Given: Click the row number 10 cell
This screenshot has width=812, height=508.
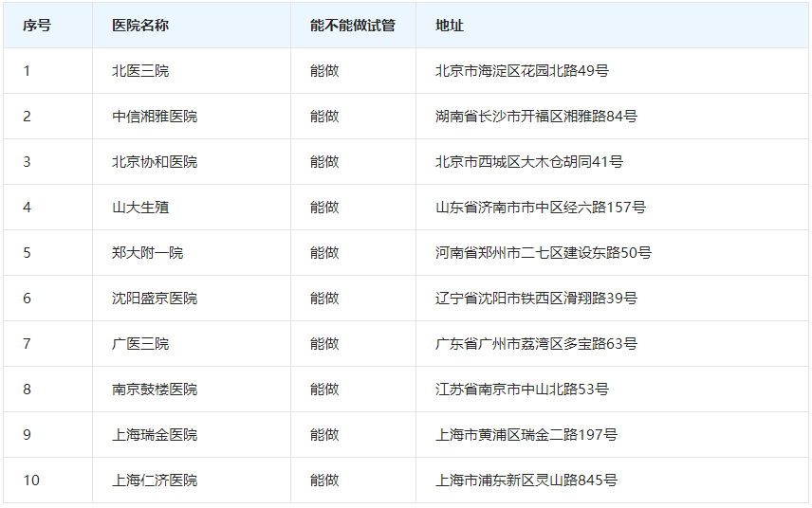Looking at the screenshot, I should tap(31, 481).
